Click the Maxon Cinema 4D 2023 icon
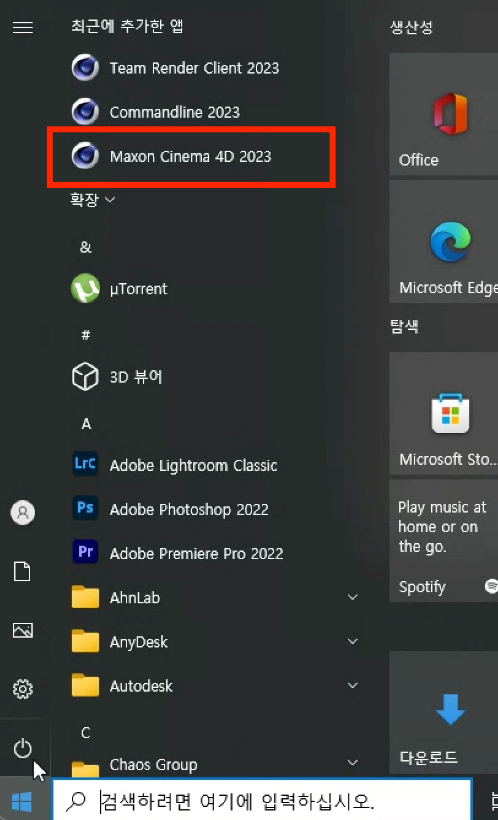This screenshot has width=498, height=820. (x=85, y=156)
